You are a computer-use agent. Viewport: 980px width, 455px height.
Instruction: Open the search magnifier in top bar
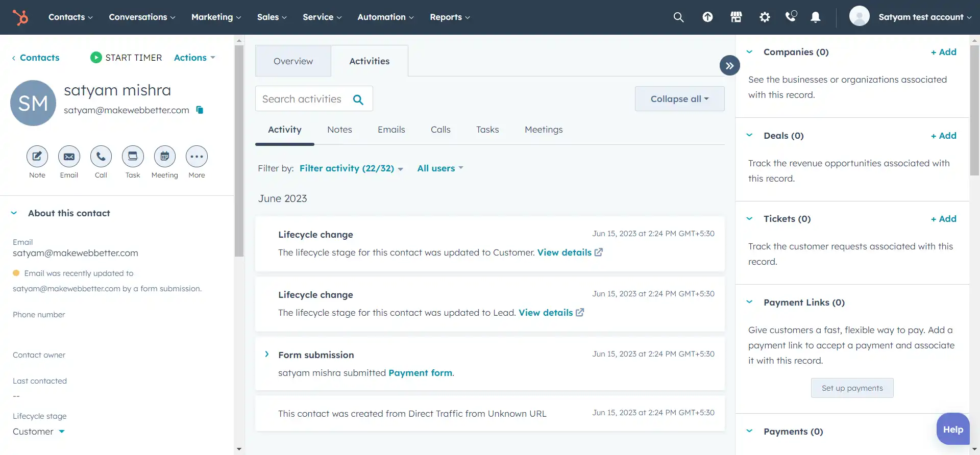(x=678, y=17)
